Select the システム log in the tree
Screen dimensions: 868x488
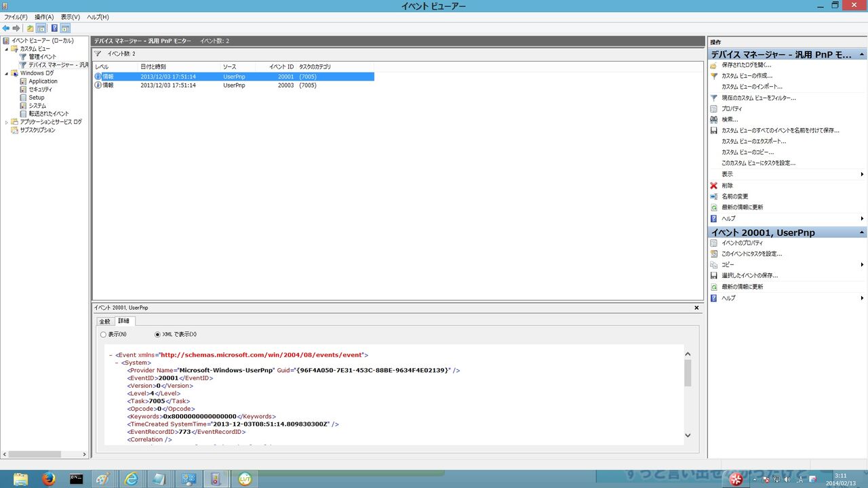37,106
